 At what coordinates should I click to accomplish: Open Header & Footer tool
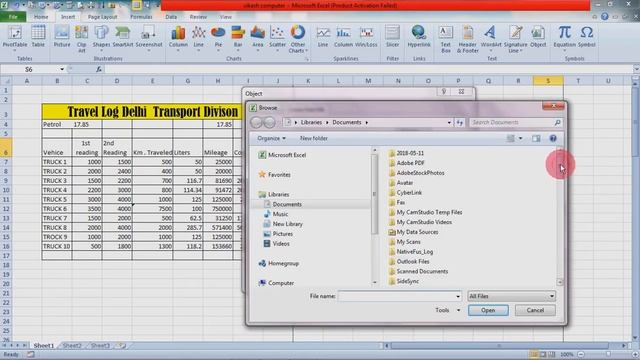(468, 39)
